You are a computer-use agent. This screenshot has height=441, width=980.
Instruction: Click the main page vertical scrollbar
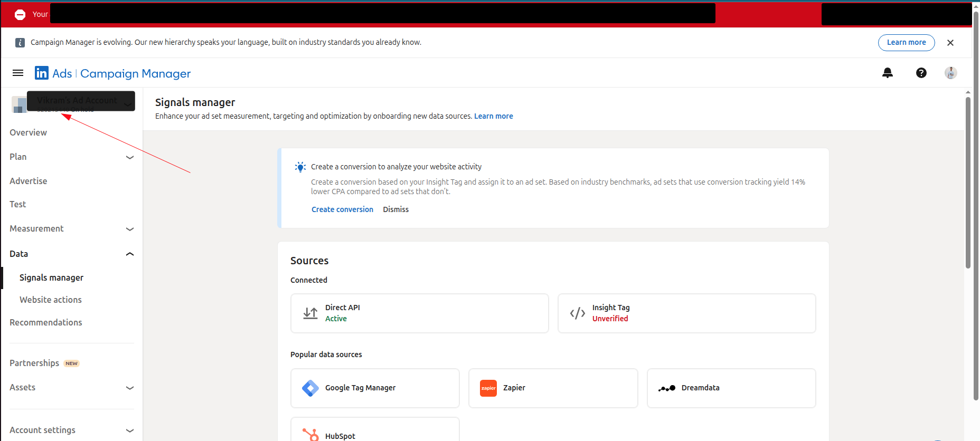[968, 182]
